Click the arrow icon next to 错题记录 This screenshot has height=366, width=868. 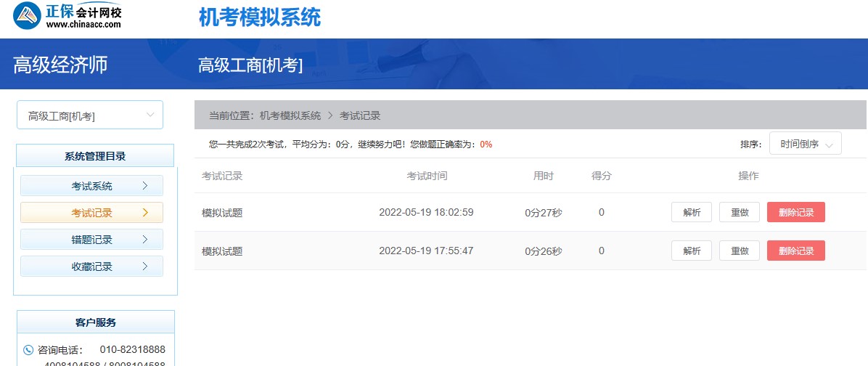pos(145,240)
